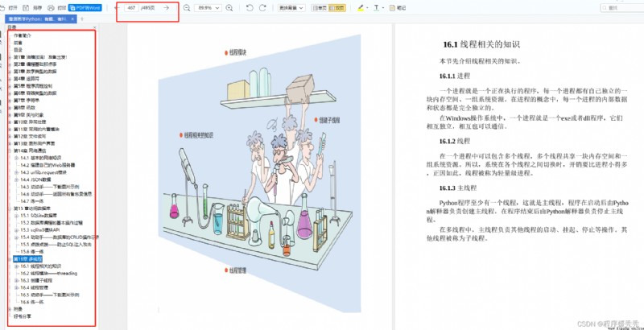Click the page number field showing 467

pyautogui.click(x=131, y=8)
